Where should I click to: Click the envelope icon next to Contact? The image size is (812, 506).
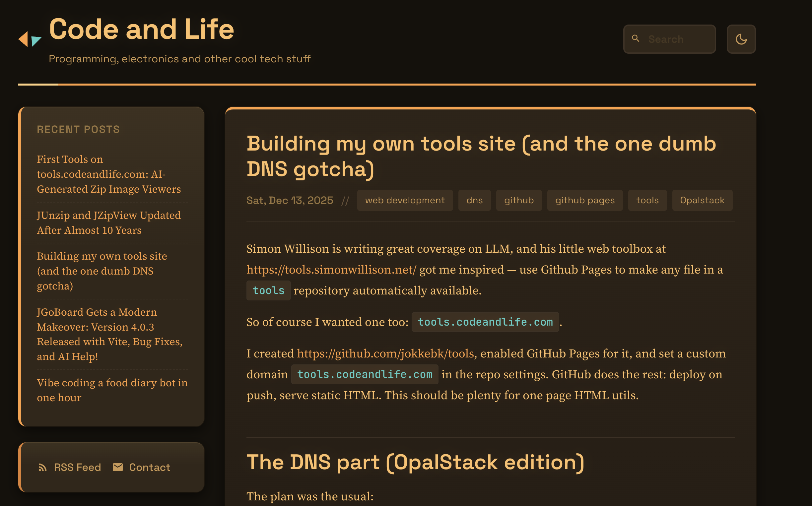(118, 467)
